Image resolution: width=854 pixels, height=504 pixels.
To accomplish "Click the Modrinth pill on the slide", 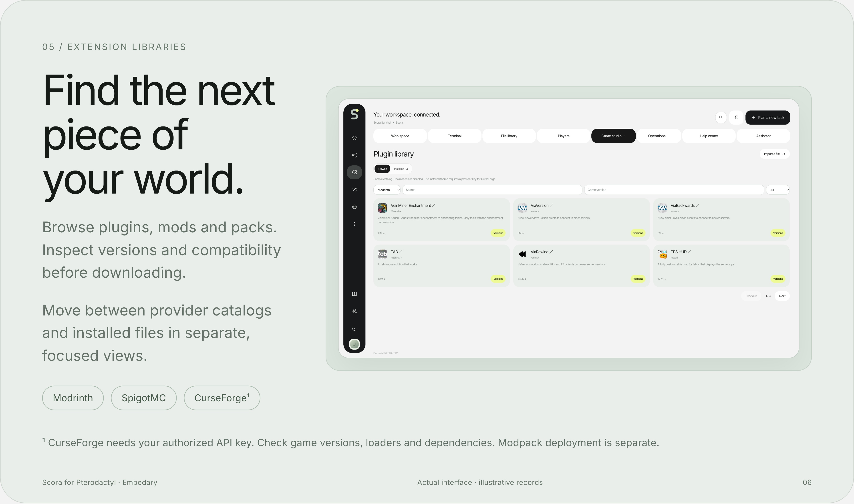I will [73, 398].
